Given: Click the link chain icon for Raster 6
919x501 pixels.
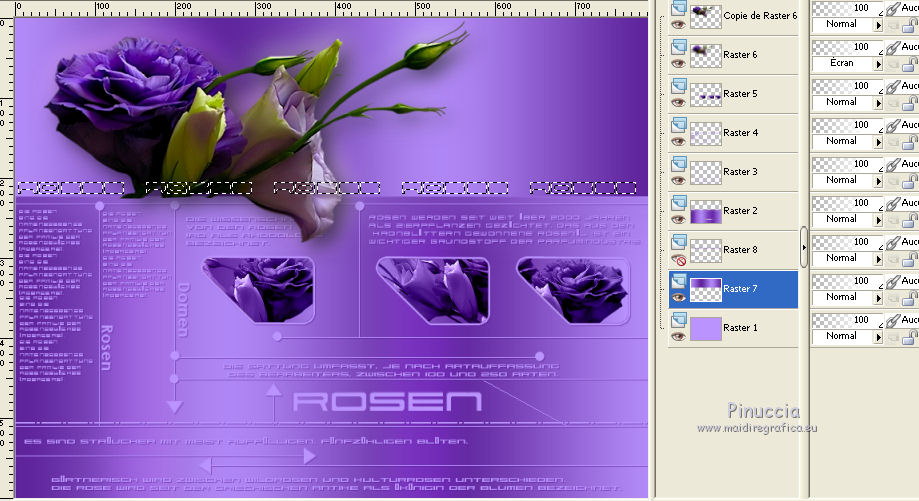Looking at the screenshot, I should (x=893, y=47).
